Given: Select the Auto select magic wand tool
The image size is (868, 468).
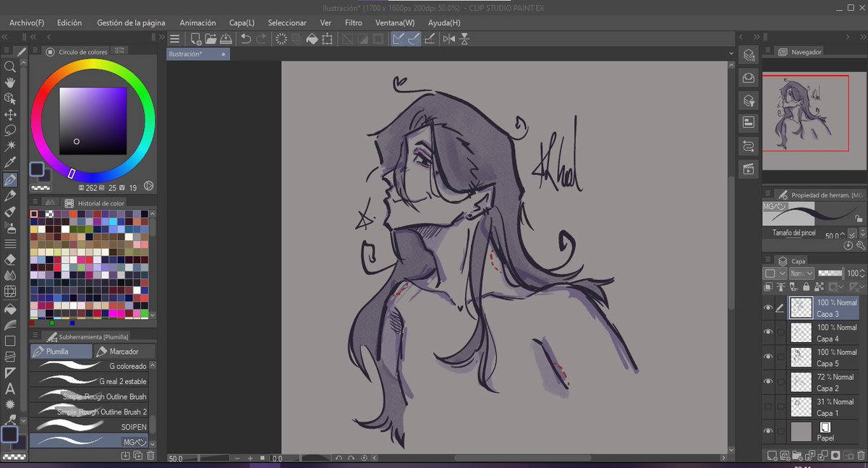Looking at the screenshot, I should point(10,147).
